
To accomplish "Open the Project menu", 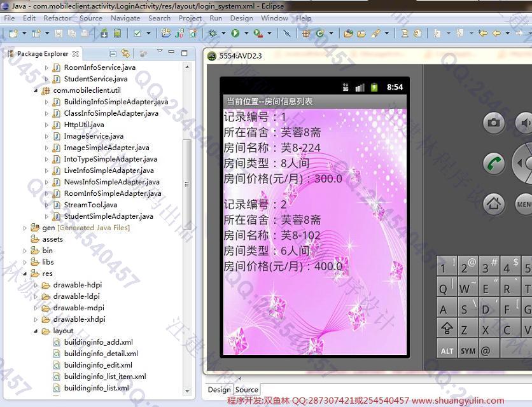I will [x=190, y=18].
